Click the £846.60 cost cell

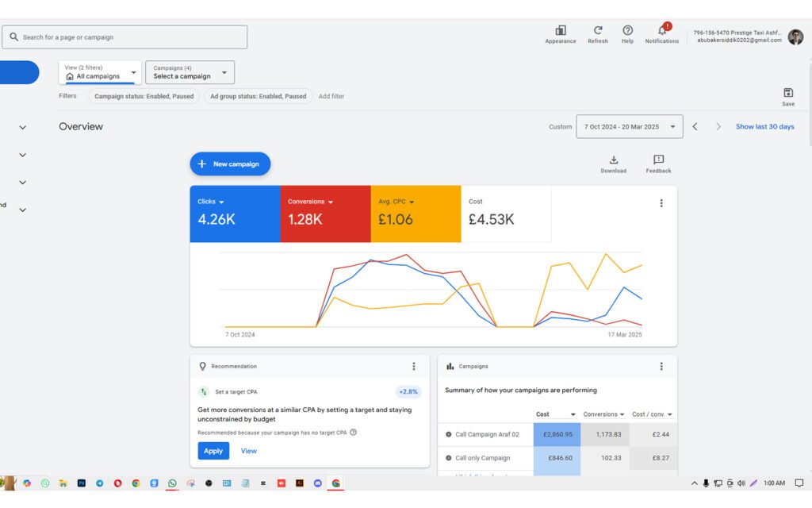coord(557,458)
